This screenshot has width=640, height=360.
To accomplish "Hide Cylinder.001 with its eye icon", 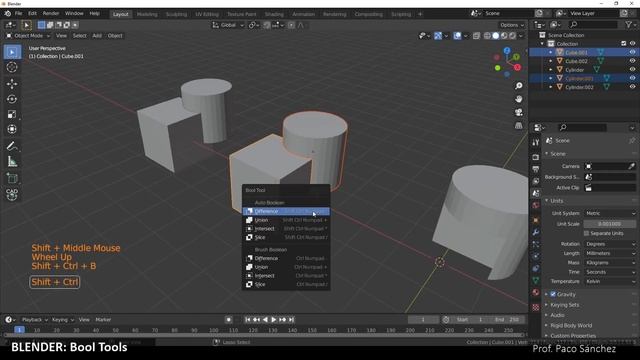I will 632,78.
